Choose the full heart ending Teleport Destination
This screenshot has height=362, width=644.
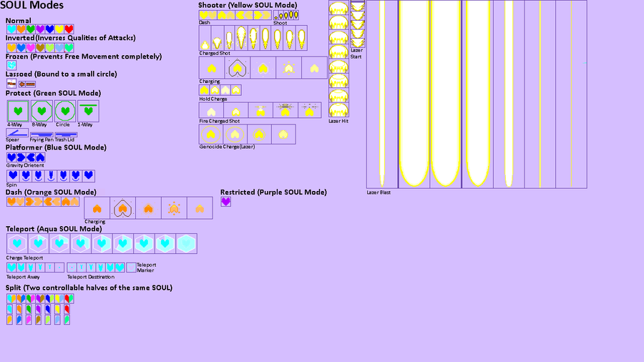119,268
